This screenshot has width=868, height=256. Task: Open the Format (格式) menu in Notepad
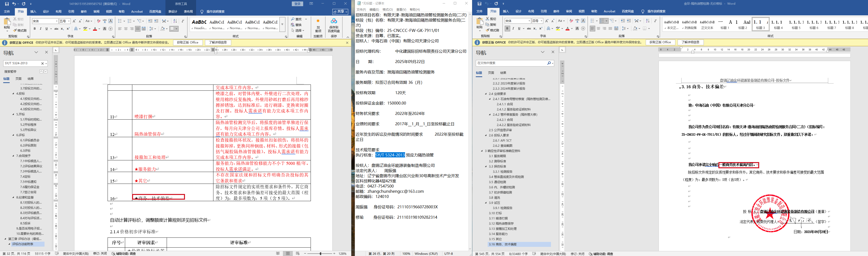tap(388, 9)
